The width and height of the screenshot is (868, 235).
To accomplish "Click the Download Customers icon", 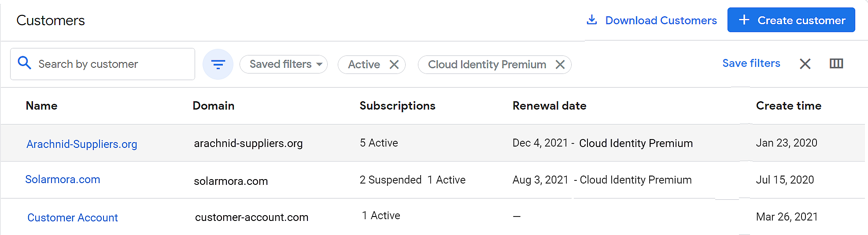I will pyautogui.click(x=592, y=20).
